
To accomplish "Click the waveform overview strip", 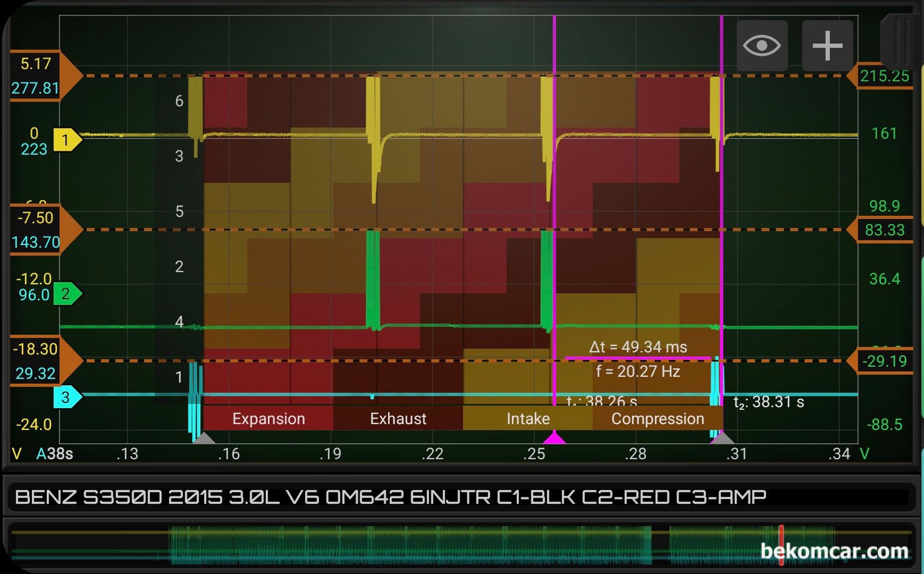I will pyautogui.click(x=462, y=544).
